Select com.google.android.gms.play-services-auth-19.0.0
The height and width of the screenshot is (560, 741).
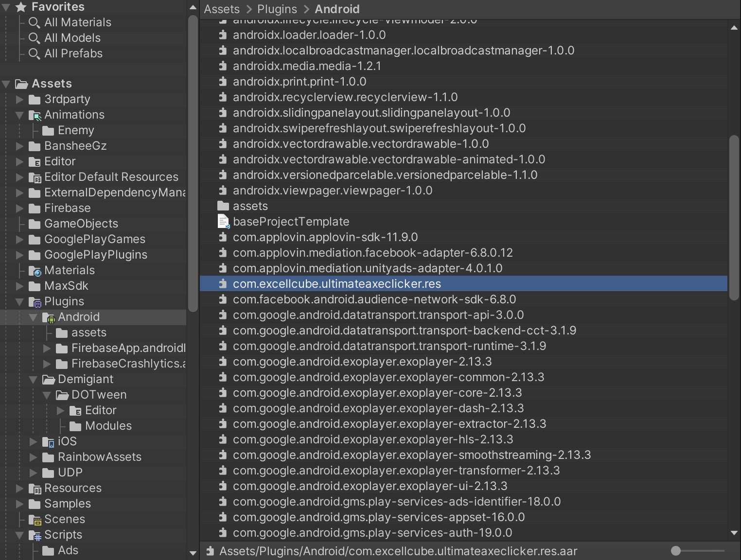[463, 533]
